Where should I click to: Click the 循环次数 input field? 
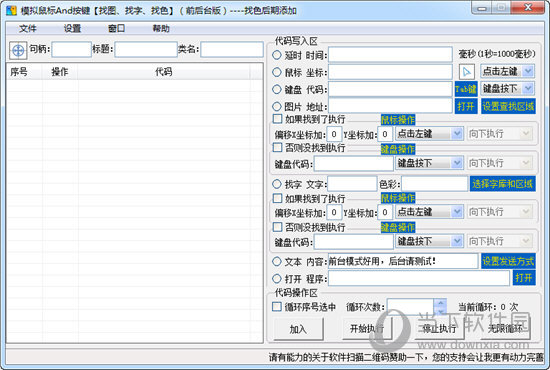[410, 307]
